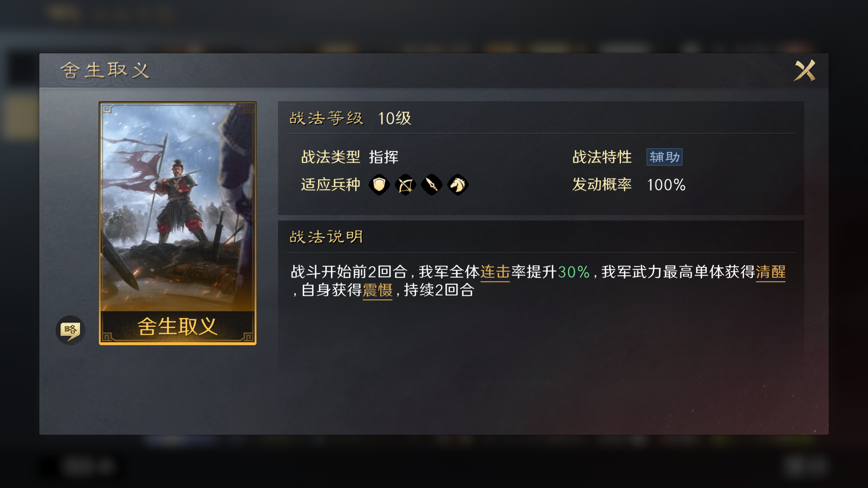
Task: Click the spear troop type icon
Action: [431, 184]
